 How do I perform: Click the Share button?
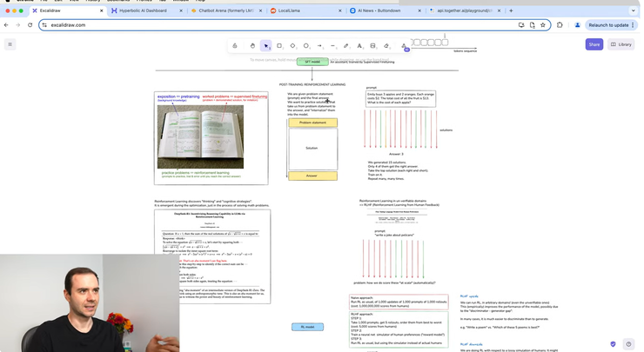coord(594,44)
